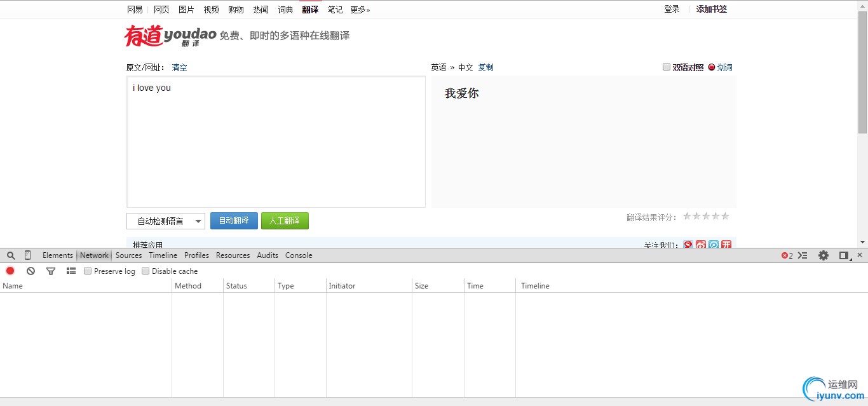Enable the Preserve log checkbox
868x406 pixels.
88,271
